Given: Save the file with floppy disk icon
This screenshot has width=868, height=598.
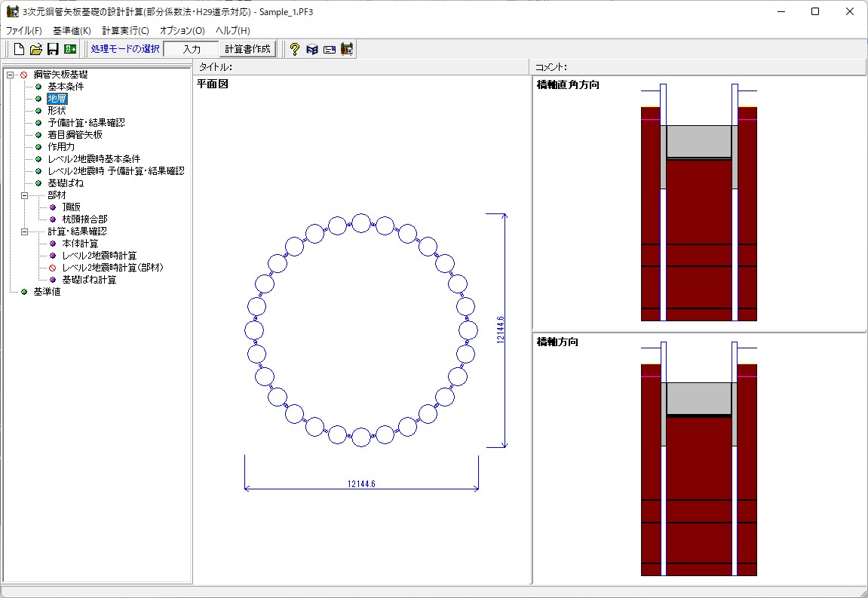Looking at the screenshot, I should point(53,49).
